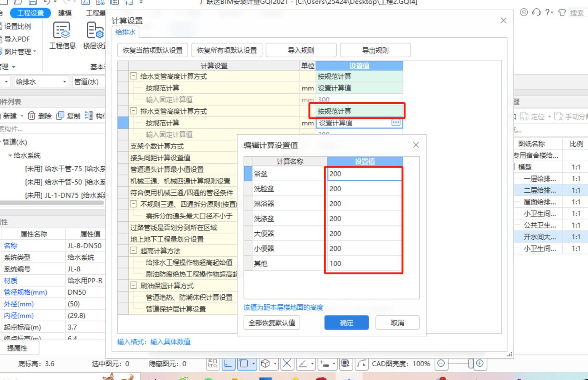Collapse the 给水系统 tree node
This screenshot has width=588, height=380.
pyautogui.click(x=10, y=155)
